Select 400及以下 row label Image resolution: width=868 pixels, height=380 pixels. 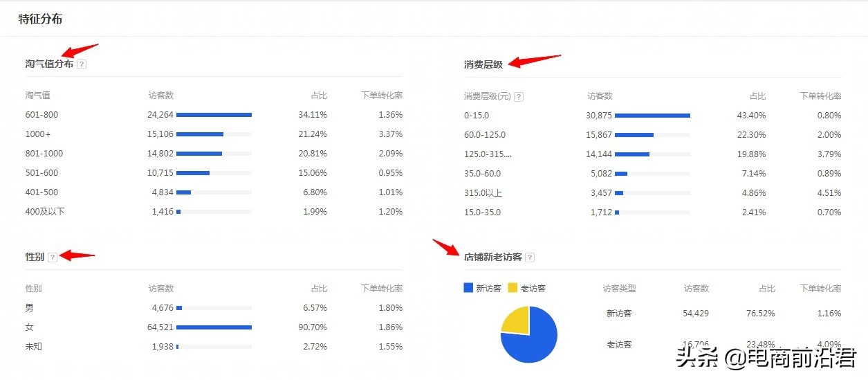tap(45, 212)
